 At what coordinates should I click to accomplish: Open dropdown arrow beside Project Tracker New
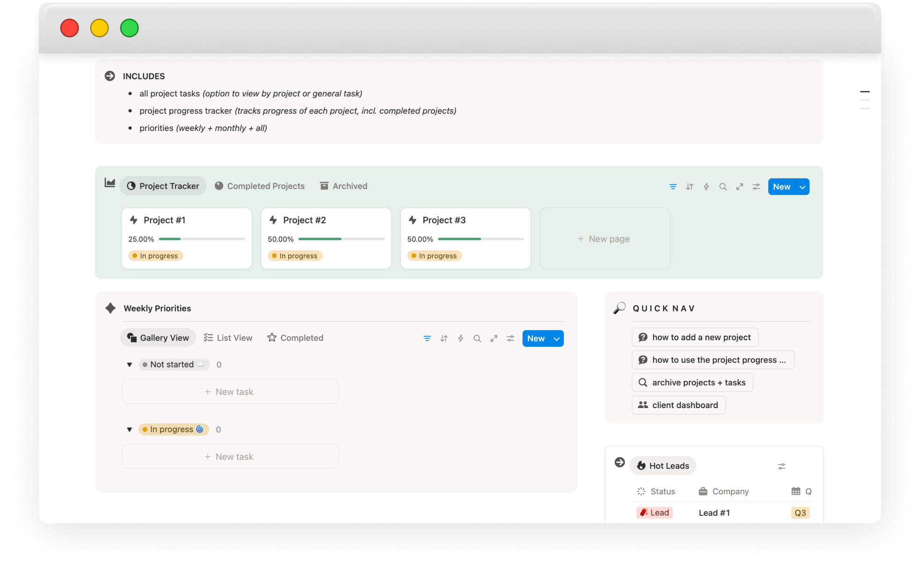[x=802, y=187]
